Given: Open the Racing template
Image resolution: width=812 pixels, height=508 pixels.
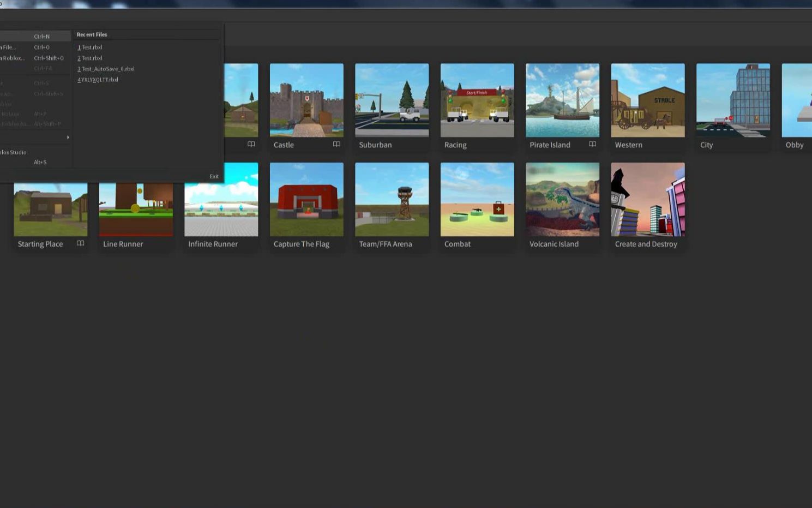Looking at the screenshot, I should click(477, 101).
